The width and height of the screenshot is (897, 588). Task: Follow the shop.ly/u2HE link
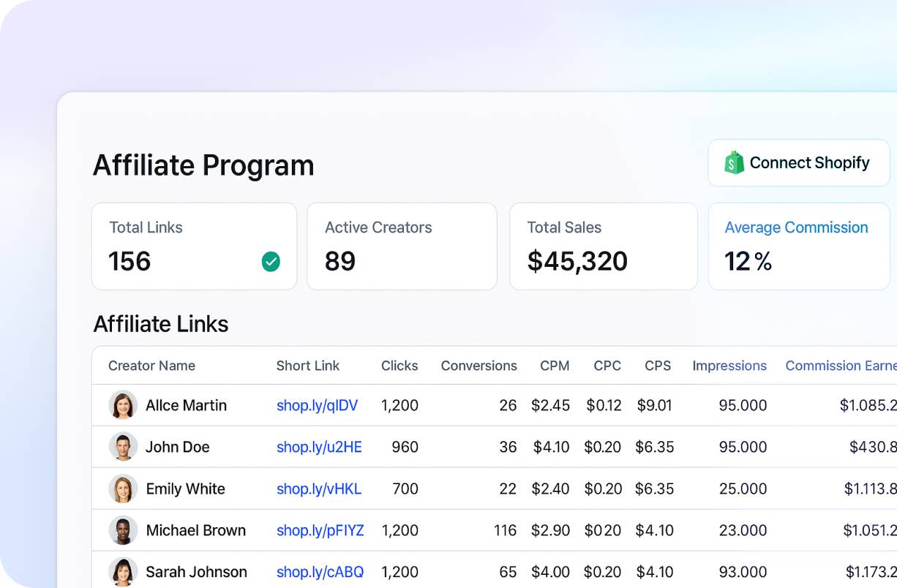pos(319,447)
